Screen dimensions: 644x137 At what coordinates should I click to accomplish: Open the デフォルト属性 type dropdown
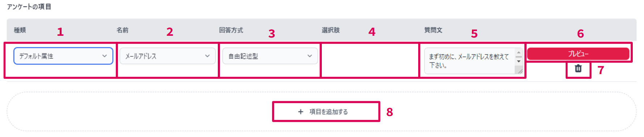tap(63, 56)
